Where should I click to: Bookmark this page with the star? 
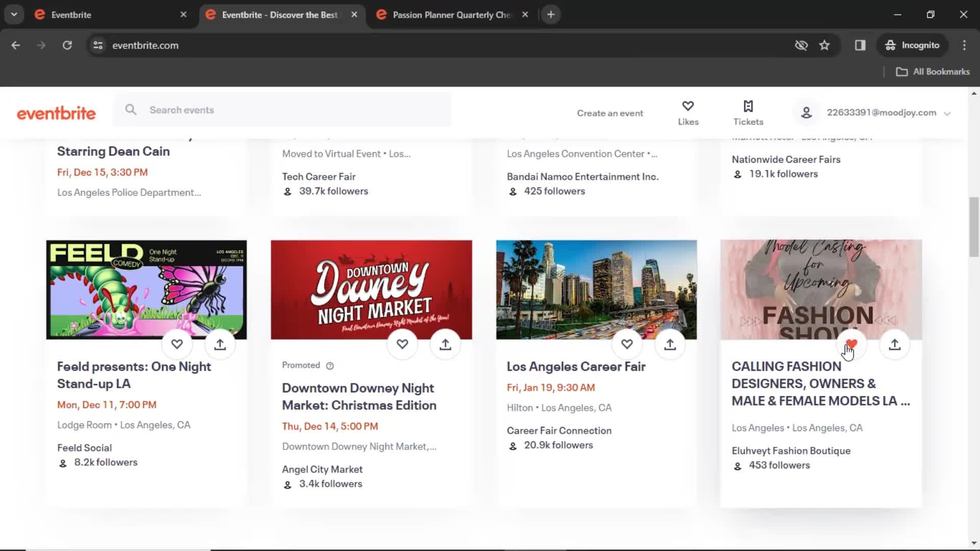coord(824,45)
